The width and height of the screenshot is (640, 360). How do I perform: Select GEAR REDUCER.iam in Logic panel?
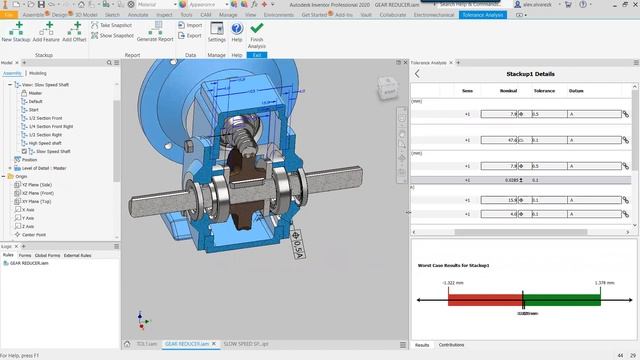[29, 263]
